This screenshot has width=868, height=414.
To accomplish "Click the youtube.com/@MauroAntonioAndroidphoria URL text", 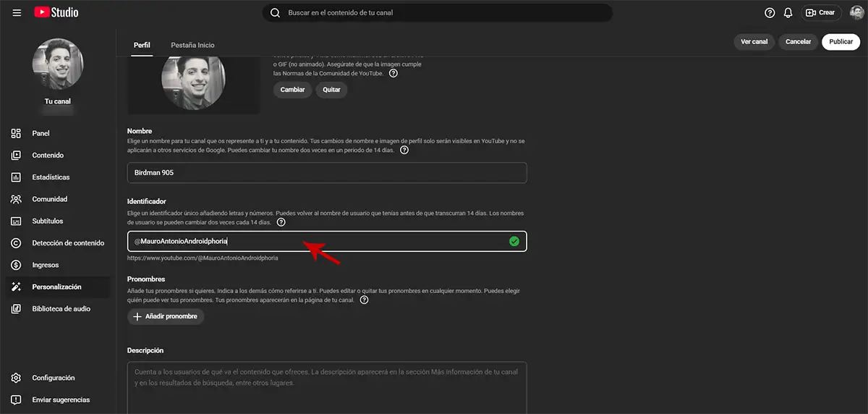I will 203,258.
